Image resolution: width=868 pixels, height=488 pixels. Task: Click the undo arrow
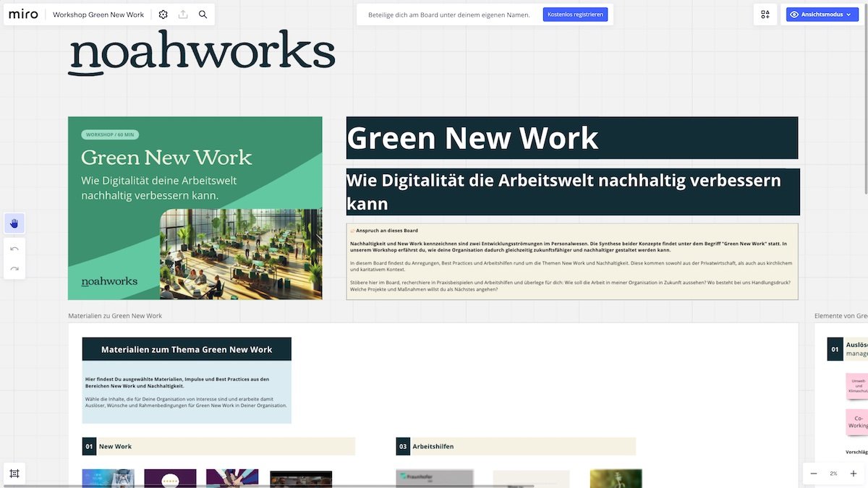point(14,249)
